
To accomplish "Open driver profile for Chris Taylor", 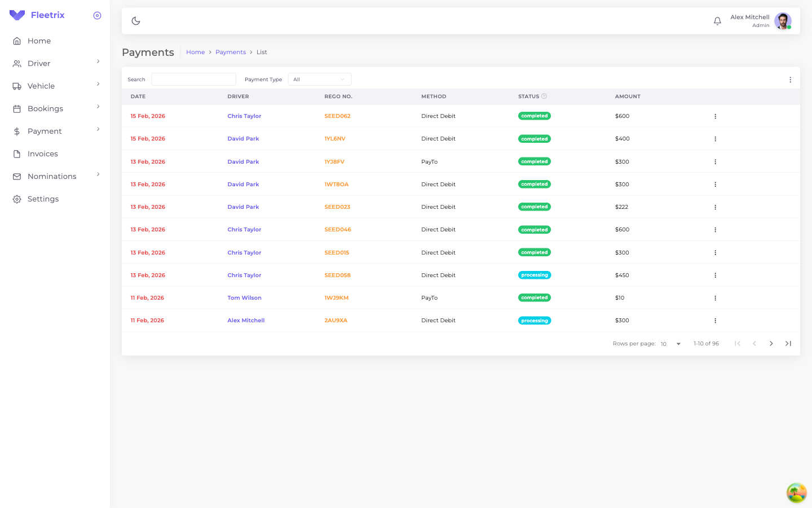I will (x=244, y=116).
